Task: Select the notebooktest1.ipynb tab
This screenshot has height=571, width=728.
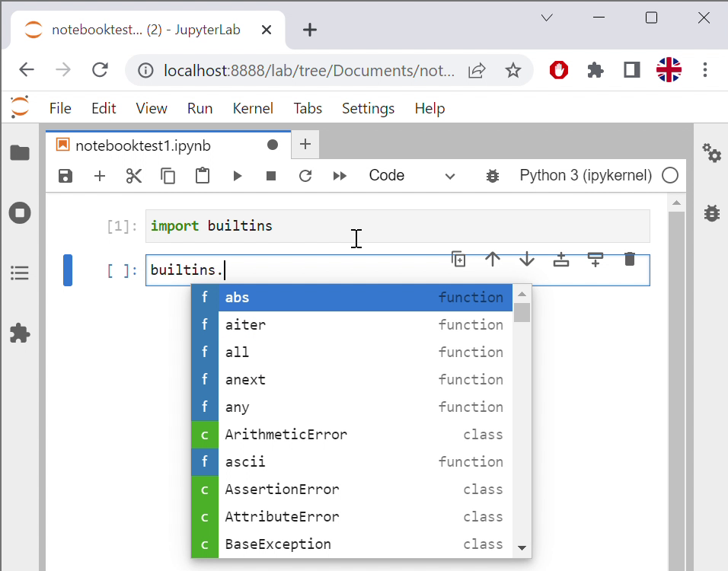Action: (168, 145)
